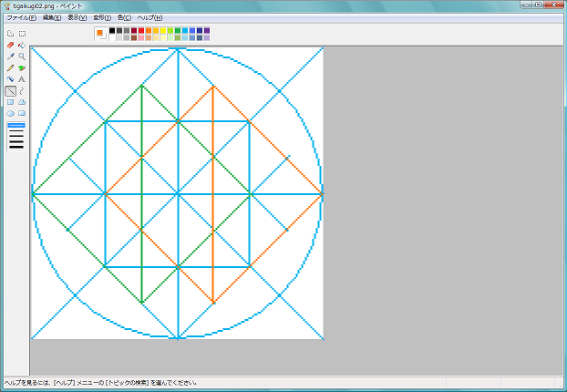Choose the thinnest highlighted line width
Image resolution: width=567 pixels, height=392 pixels.
(x=16, y=126)
